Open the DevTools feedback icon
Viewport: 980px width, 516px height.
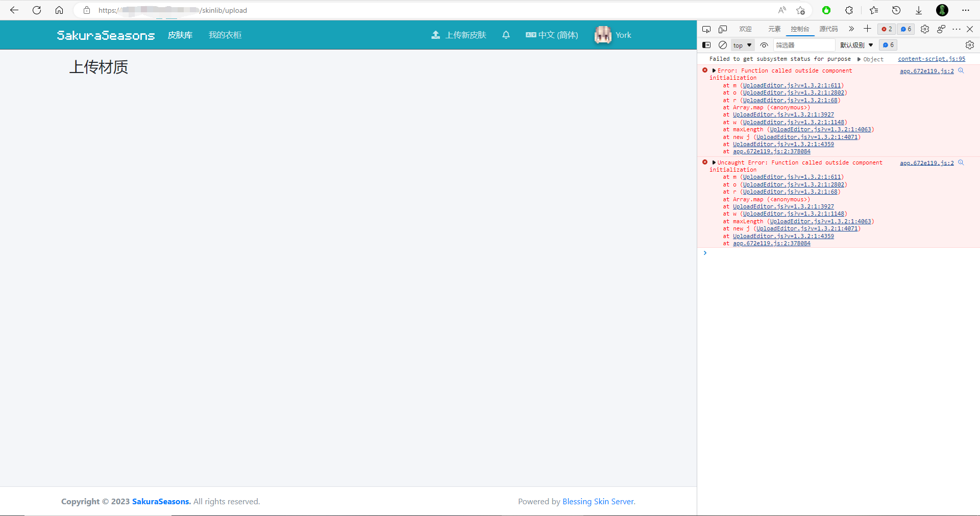[x=941, y=29]
